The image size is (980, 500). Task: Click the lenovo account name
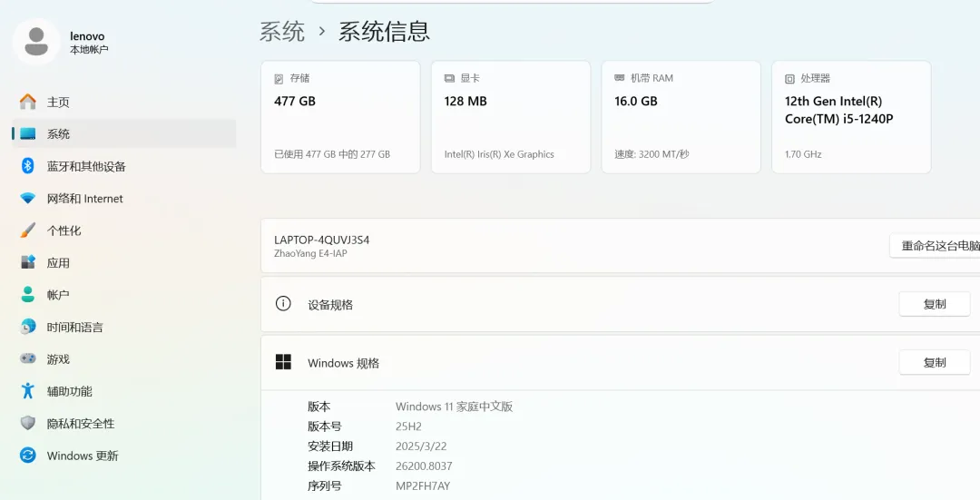tap(87, 36)
